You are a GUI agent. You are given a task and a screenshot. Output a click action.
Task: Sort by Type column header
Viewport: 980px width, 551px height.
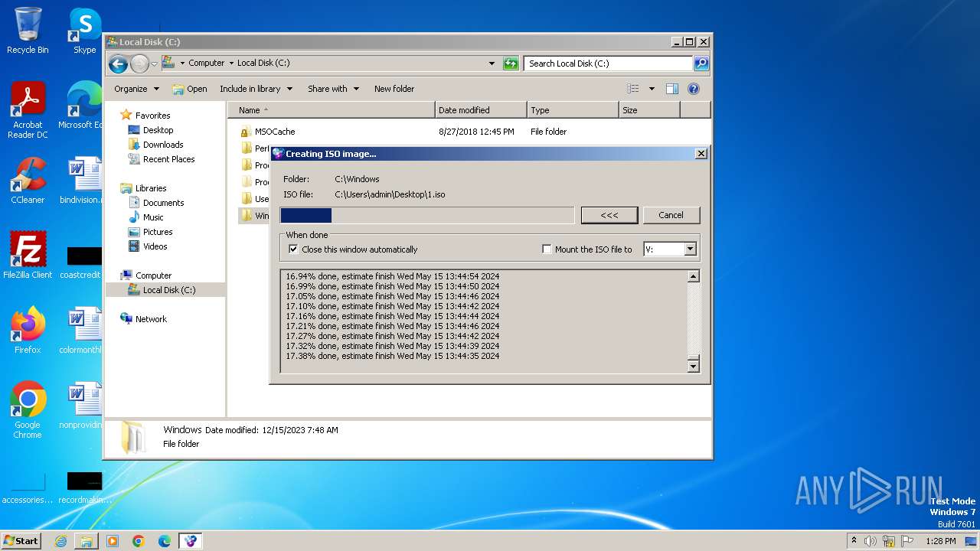pos(573,110)
